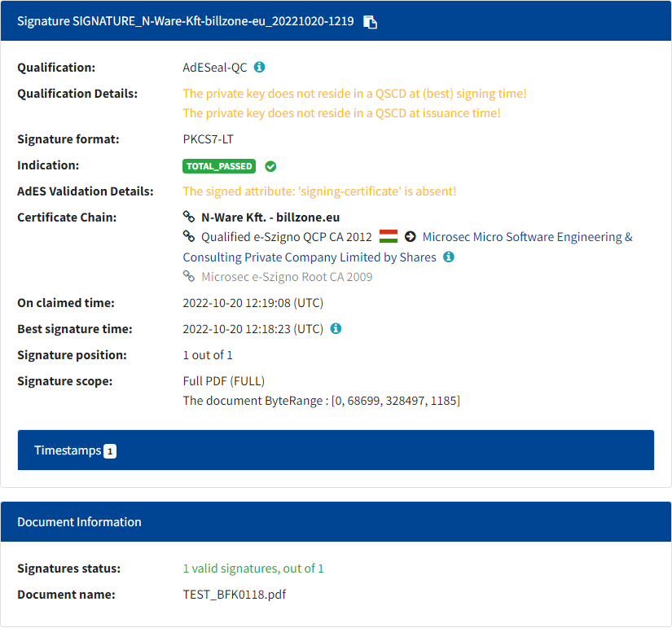
Task: Click chain icon beside Qualified e-Szigno QCP CA
Action: point(189,236)
